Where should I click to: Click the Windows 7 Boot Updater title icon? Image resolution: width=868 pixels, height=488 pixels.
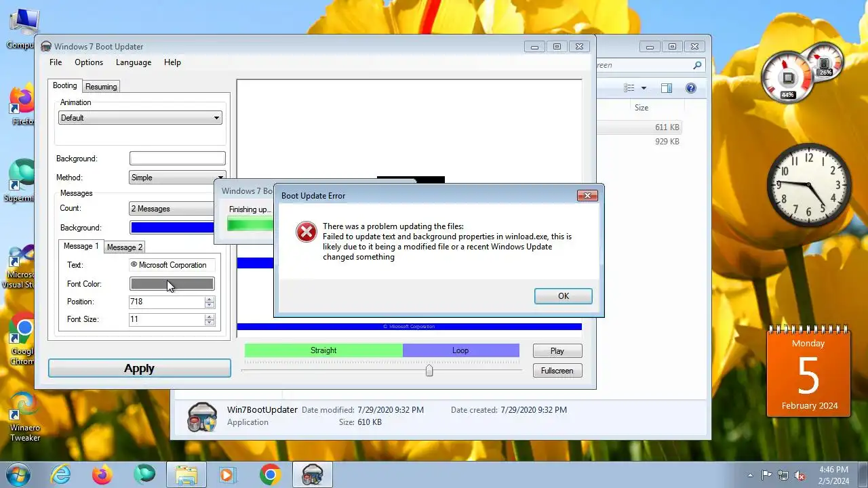[46, 47]
